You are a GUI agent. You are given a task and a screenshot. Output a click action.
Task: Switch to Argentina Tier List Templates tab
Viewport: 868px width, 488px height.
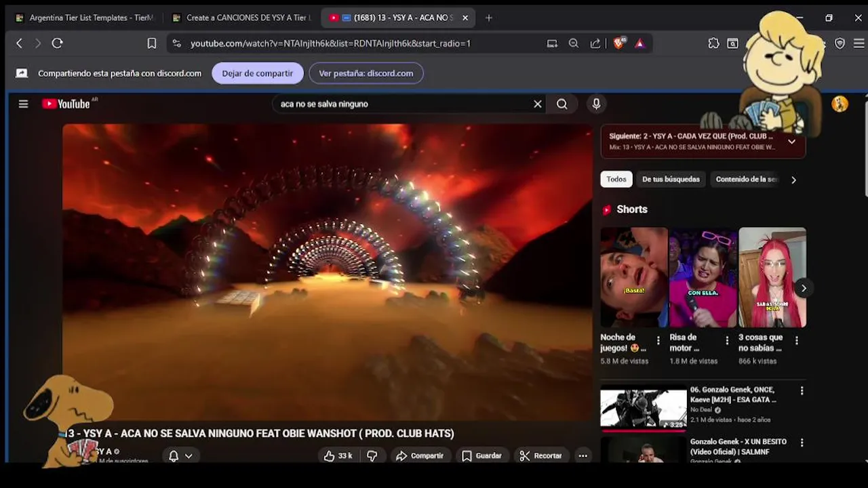[x=85, y=18]
